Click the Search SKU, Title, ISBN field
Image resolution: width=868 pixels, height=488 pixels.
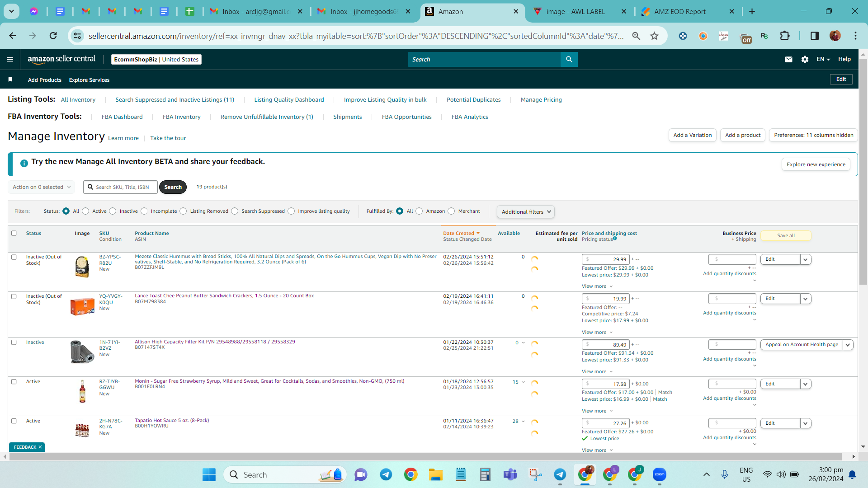tap(120, 187)
